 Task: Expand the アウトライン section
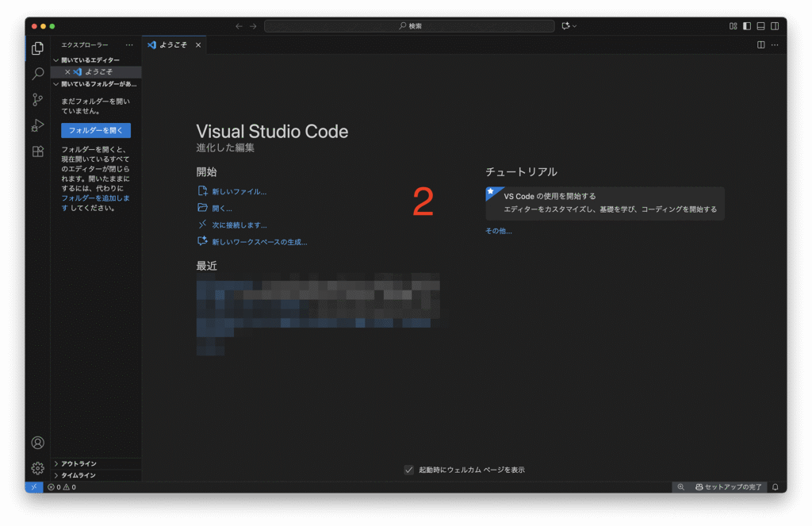pyautogui.click(x=78, y=463)
